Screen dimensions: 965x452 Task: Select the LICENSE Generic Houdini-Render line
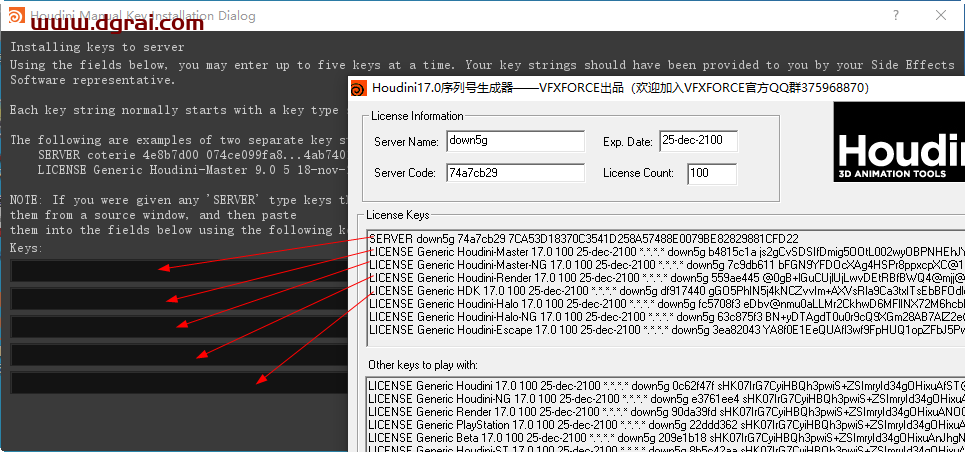pos(667,278)
